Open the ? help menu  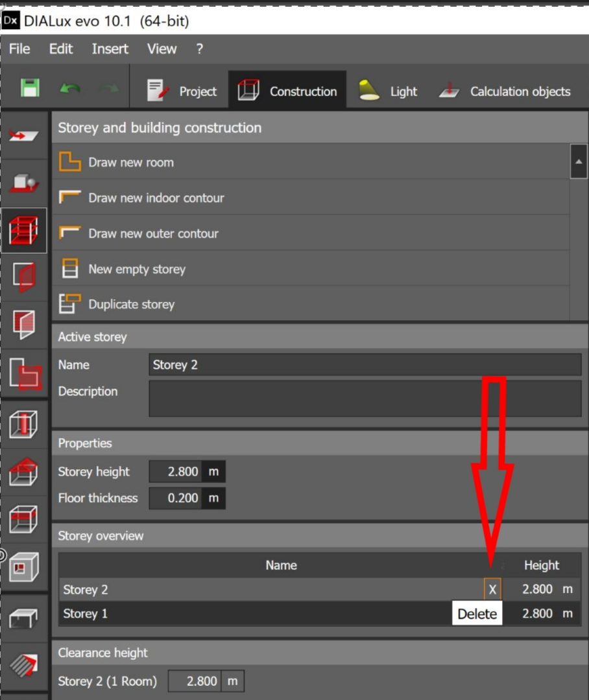(199, 49)
